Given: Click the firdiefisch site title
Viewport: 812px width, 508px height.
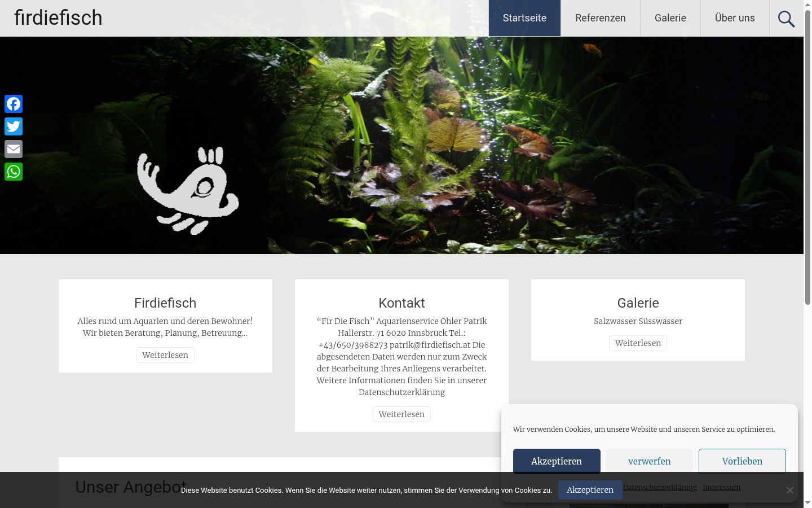Looking at the screenshot, I should tap(58, 18).
